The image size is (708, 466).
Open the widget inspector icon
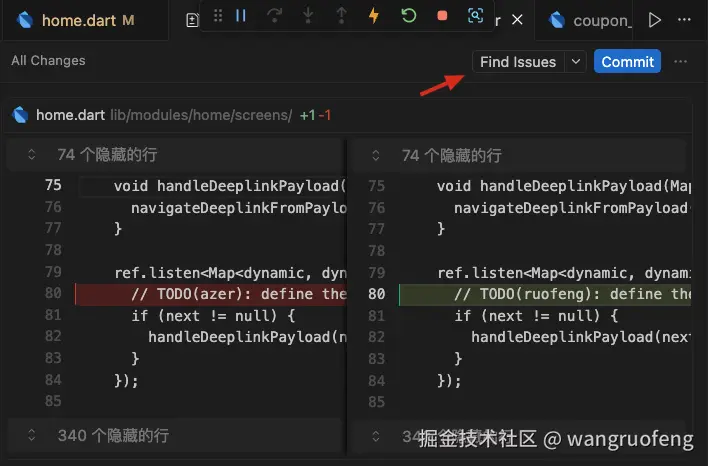475,16
